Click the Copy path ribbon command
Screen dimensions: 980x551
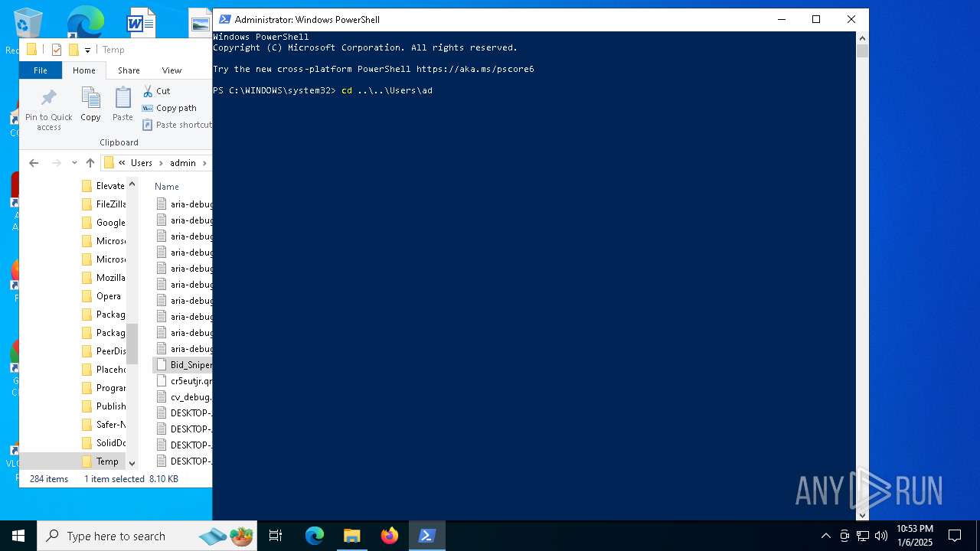tap(169, 108)
